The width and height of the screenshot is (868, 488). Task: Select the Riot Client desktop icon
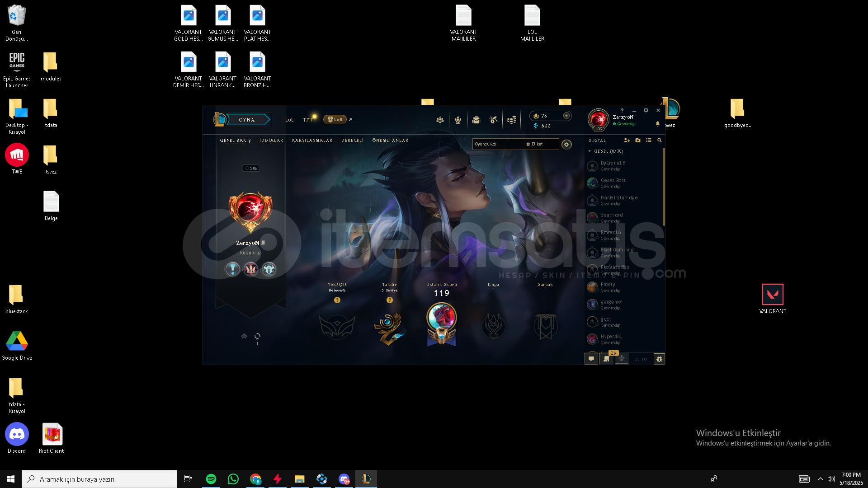coord(52,438)
